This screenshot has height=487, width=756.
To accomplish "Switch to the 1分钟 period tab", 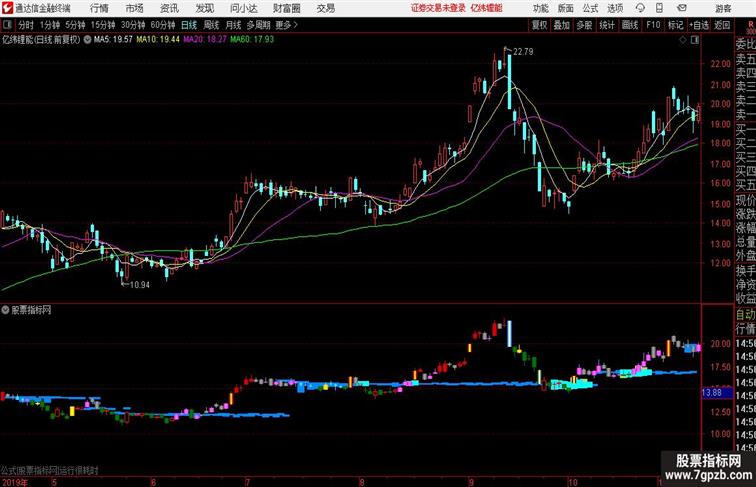I will click(50, 25).
